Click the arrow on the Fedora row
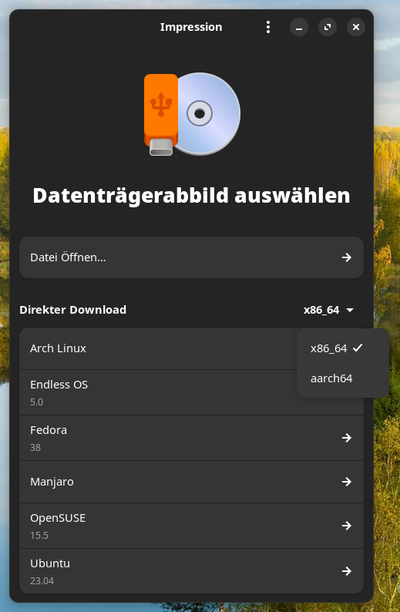The width and height of the screenshot is (400, 612). tap(347, 438)
